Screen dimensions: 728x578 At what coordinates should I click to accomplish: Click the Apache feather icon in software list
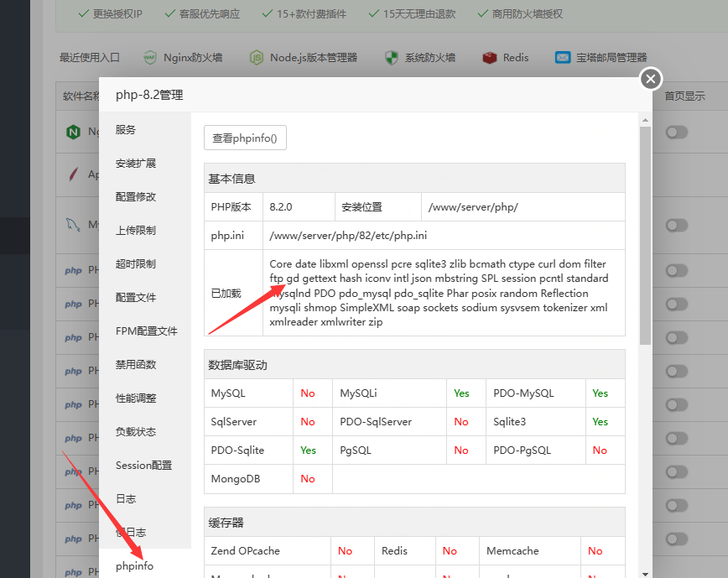pyautogui.click(x=73, y=174)
